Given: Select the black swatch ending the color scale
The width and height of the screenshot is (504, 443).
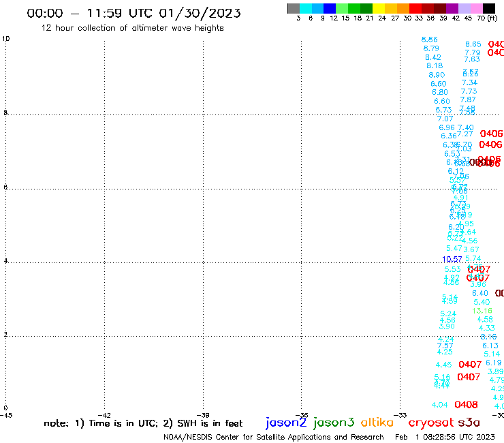Looking at the screenshot, I should point(489,8).
